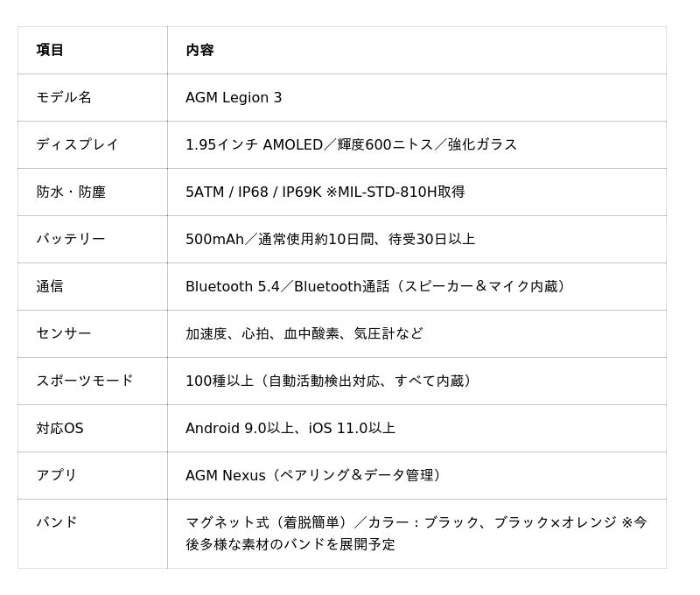Select the モデル名 label cell
Viewport: 700px width, 595px height.
[x=64, y=97]
